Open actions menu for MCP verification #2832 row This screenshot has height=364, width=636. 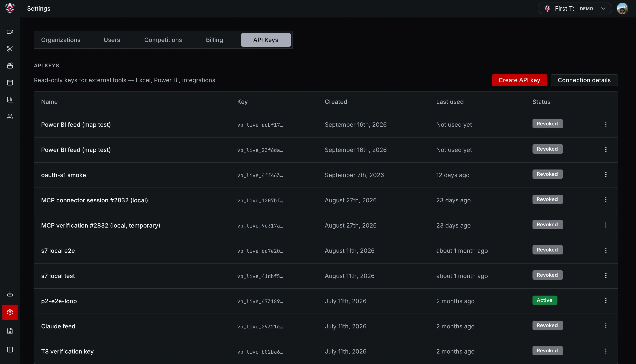click(x=606, y=225)
